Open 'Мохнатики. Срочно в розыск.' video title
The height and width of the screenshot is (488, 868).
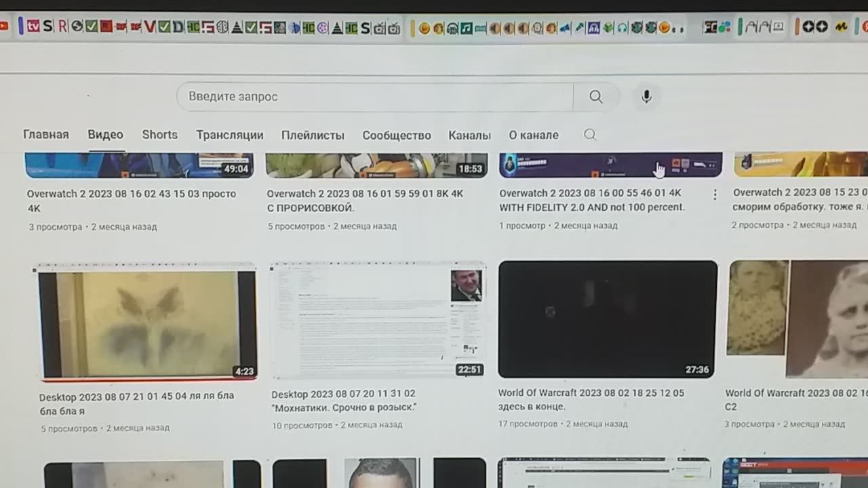[x=344, y=400]
